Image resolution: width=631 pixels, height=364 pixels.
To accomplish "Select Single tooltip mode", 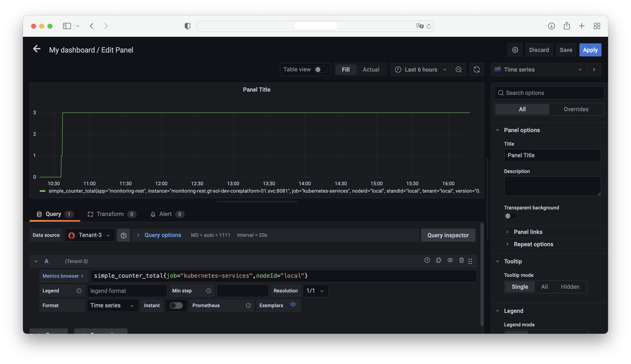I will [520, 287].
